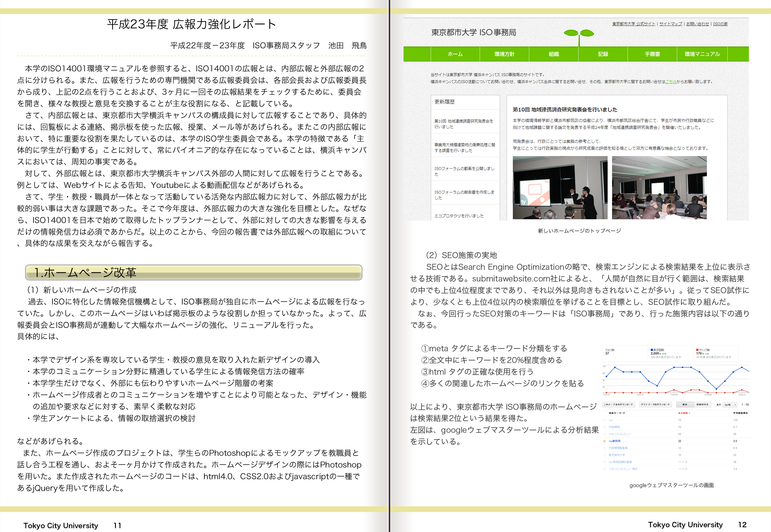Star the 内部環境 keyword row

604,427
